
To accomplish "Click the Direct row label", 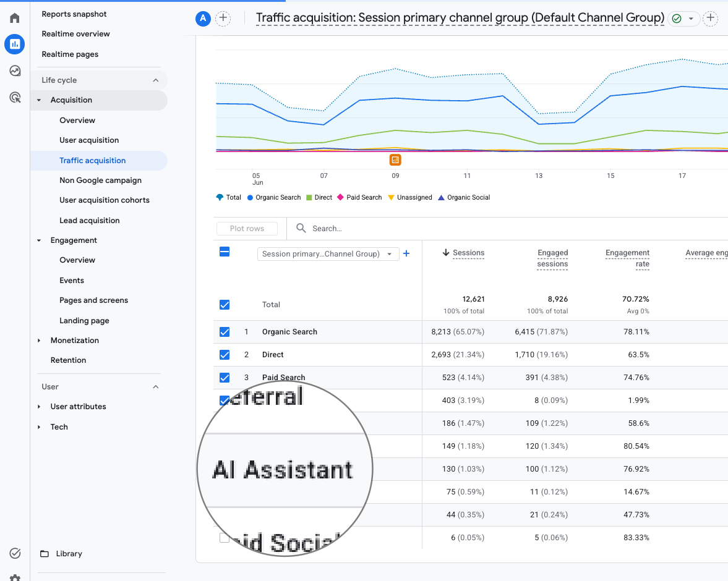I will [x=273, y=355].
